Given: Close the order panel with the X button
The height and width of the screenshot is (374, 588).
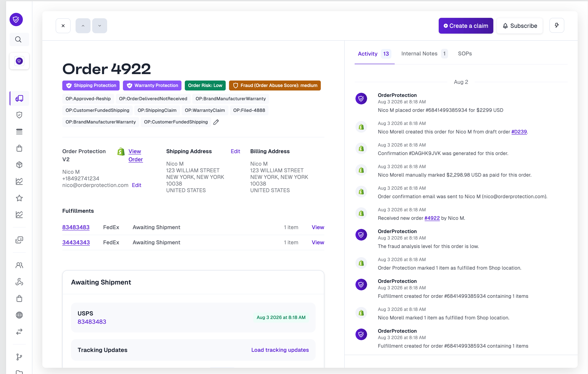Looking at the screenshot, I should pyautogui.click(x=63, y=26).
